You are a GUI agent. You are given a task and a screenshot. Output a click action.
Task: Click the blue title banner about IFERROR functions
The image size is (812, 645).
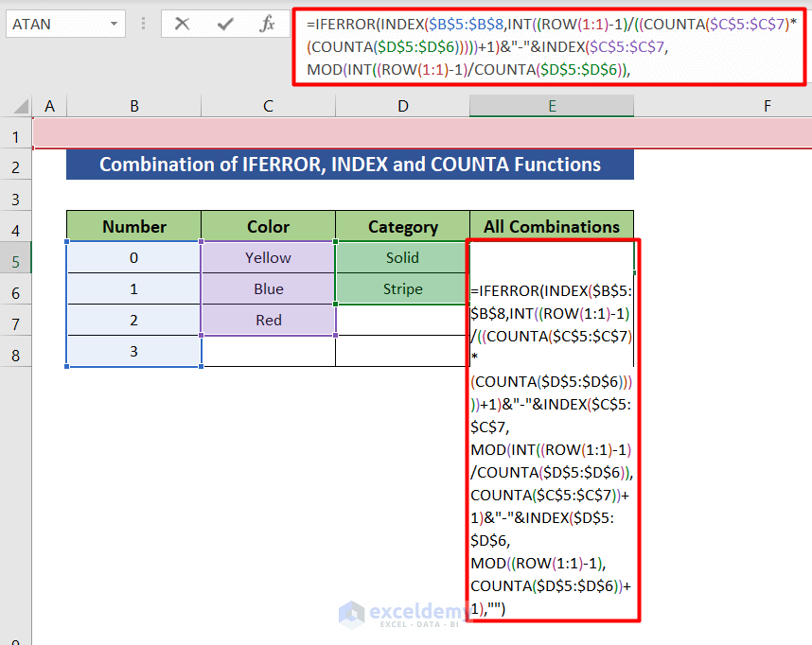pyautogui.click(x=347, y=164)
